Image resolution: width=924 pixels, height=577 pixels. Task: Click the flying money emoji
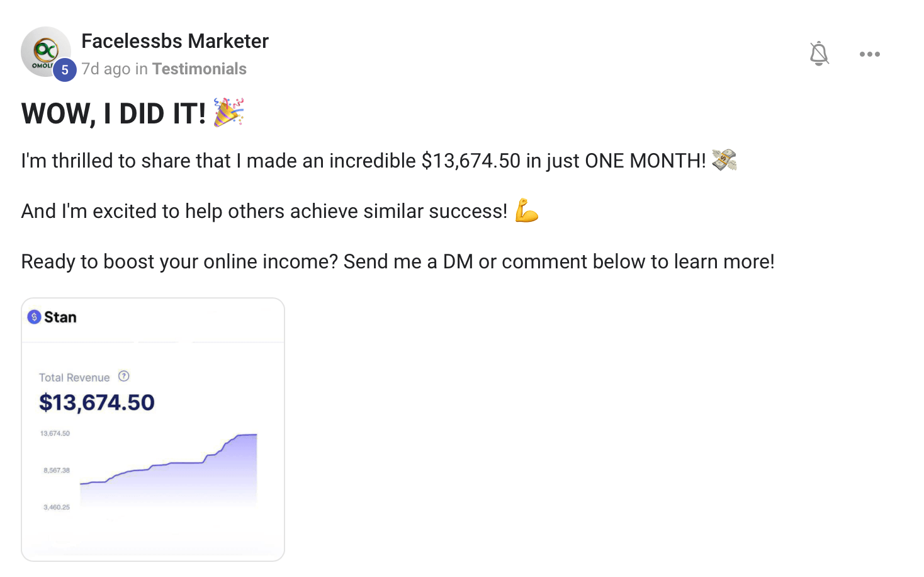coord(724,160)
